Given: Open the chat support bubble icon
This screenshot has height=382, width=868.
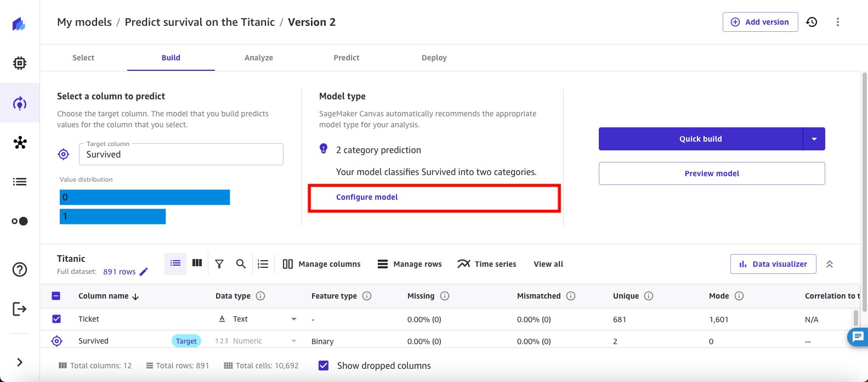Looking at the screenshot, I should tap(858, 337).
